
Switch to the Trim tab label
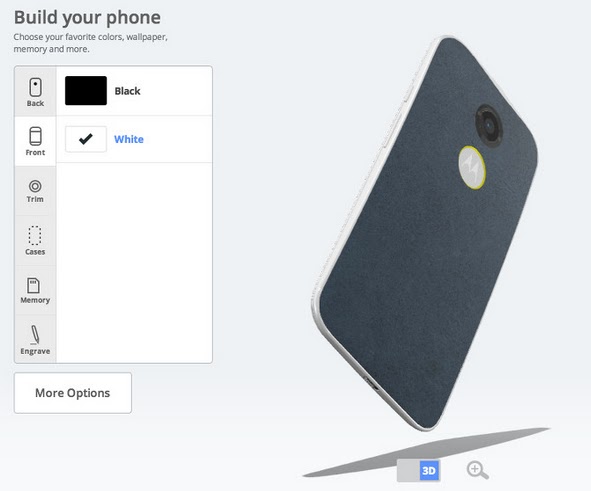tap(35, 199)
